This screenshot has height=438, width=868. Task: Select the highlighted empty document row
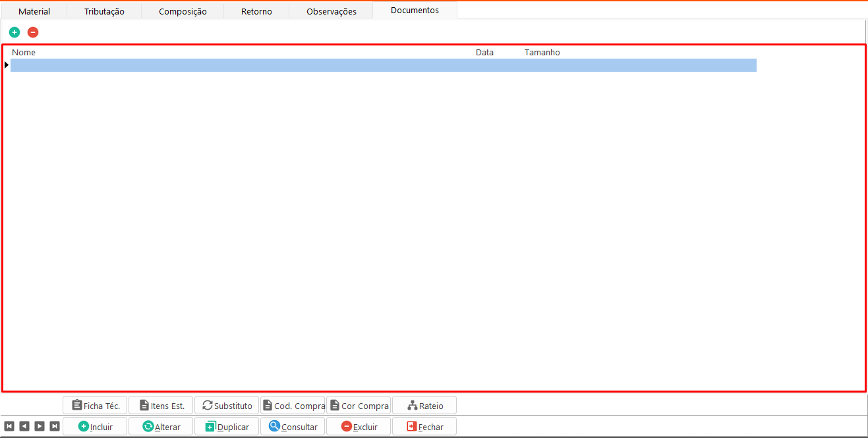point(382,65)
